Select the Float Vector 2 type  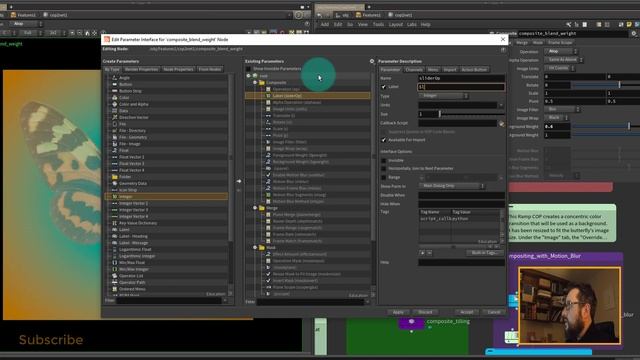131,157
